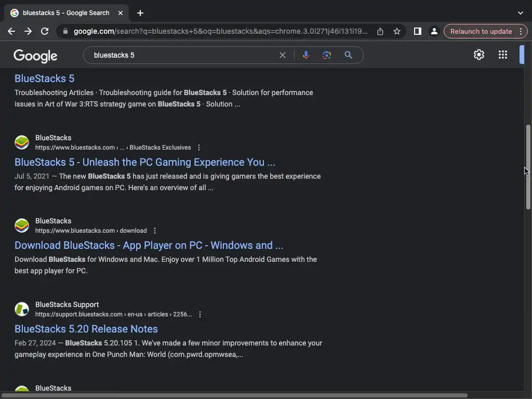Submit search with magnifier icon
Viewport: 532px width, 399px height.
[x=348, y=55]
